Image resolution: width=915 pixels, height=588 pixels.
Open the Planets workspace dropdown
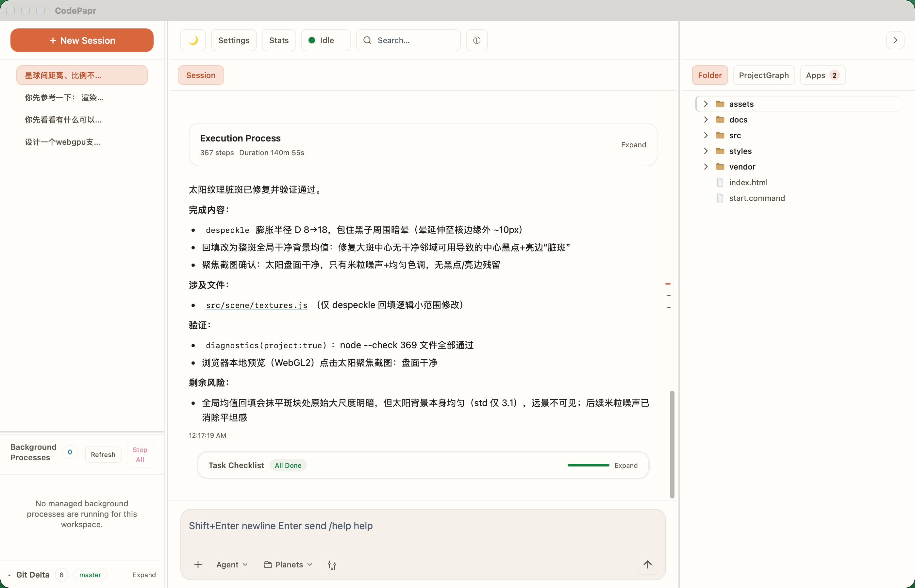tap(288, 564)
